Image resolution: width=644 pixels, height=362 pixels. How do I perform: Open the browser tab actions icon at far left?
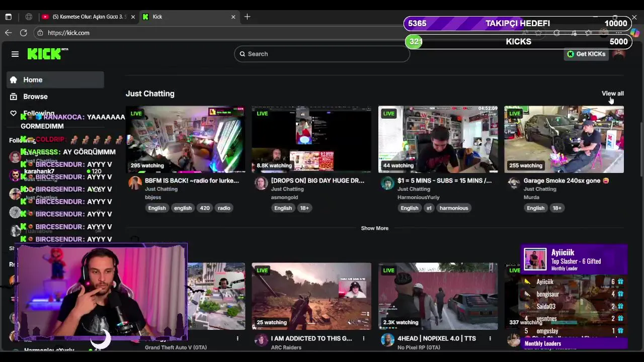pos(9,17)
